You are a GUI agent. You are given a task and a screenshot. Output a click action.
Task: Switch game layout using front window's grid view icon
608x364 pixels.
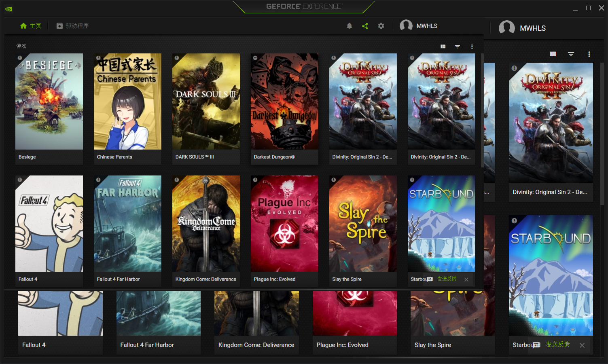pyautogui.click(x=443, y=47)
